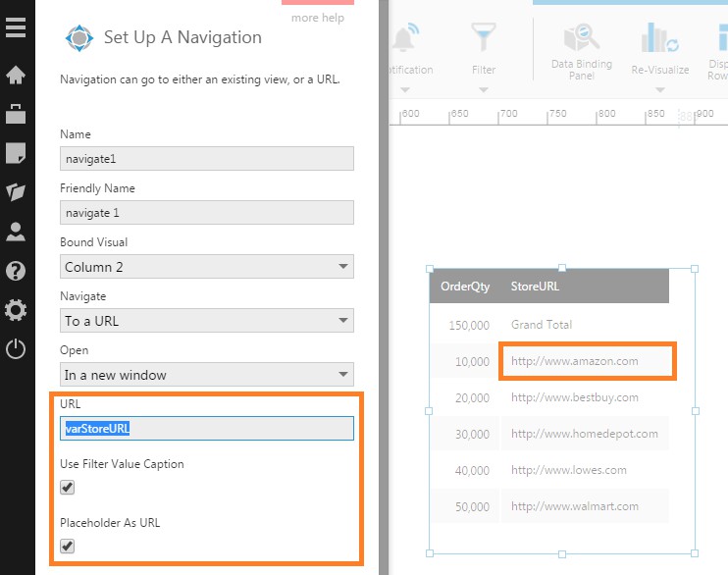The width and height of the screenshot is (728, 575).
Task: Open the folders explore icon in sidebar
Action: 16,191
